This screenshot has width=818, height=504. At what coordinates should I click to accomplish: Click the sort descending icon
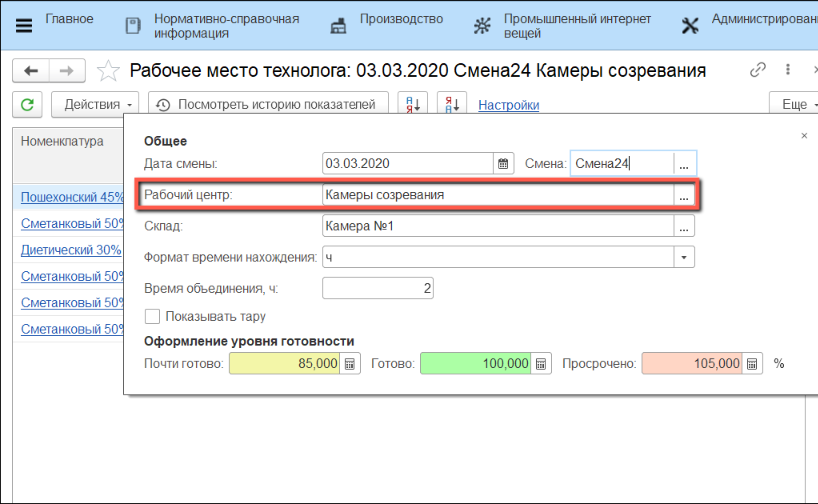click(x=453, y=104)
